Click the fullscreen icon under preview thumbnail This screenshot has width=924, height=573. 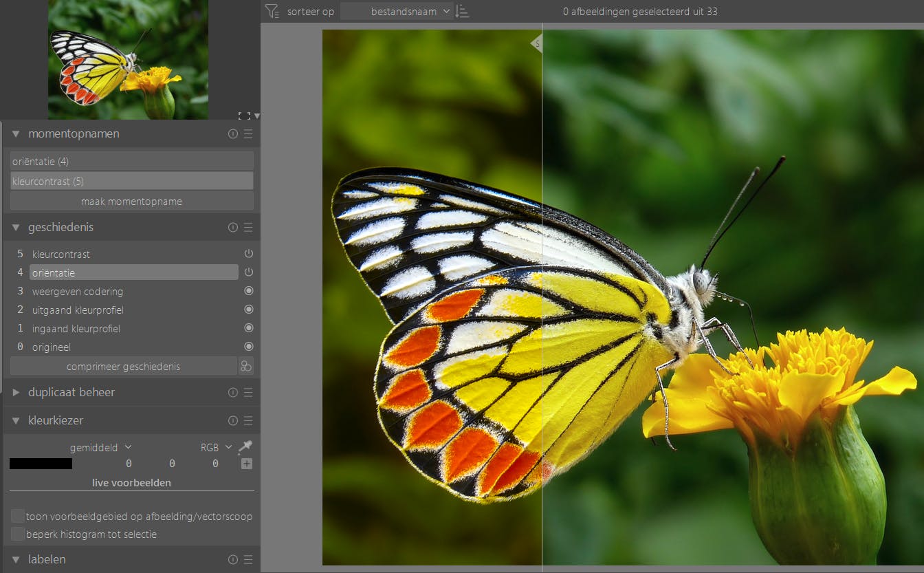tap(243, 116)
